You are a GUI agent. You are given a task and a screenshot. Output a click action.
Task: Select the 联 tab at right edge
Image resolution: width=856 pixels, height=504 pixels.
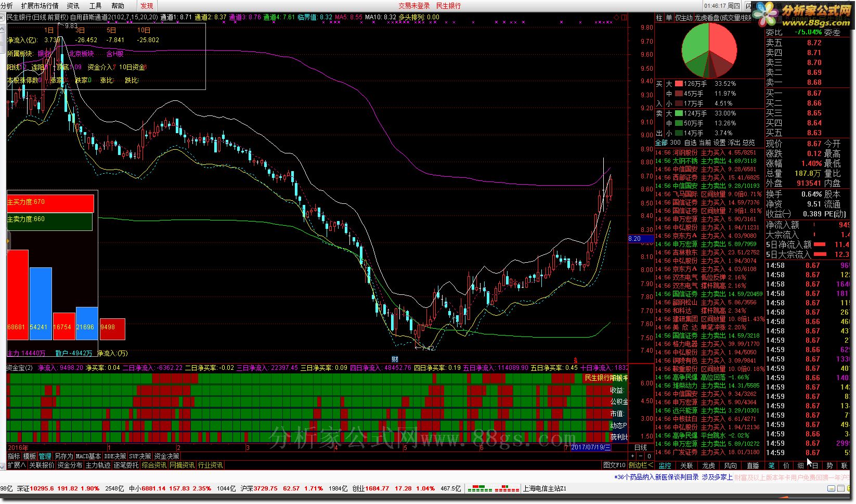point(844,466)
